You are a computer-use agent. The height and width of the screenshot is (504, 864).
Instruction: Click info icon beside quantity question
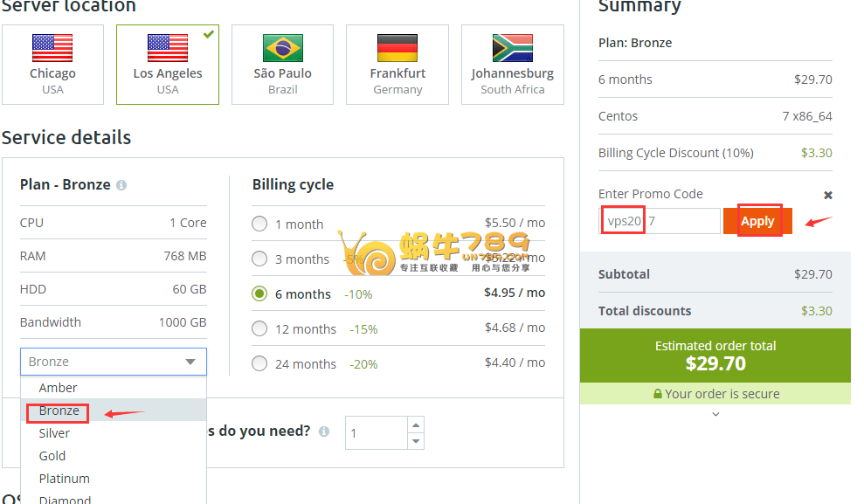pyautogui.click(x=324, y=432)
